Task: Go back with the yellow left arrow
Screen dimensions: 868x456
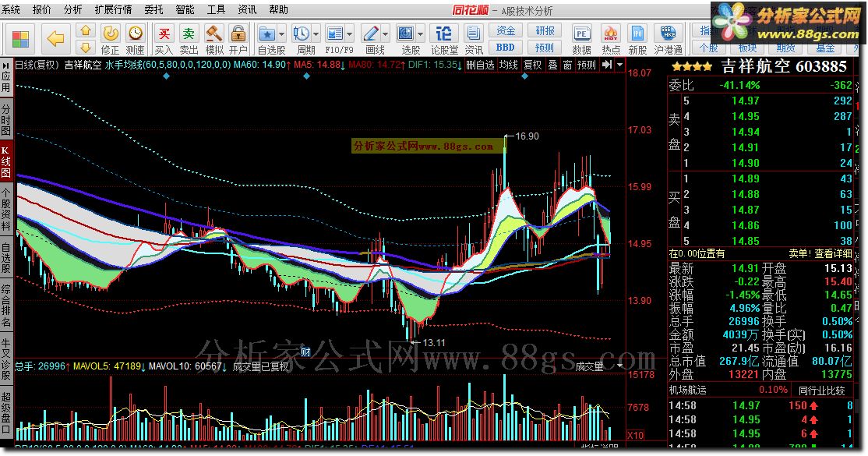Action: 55,39
